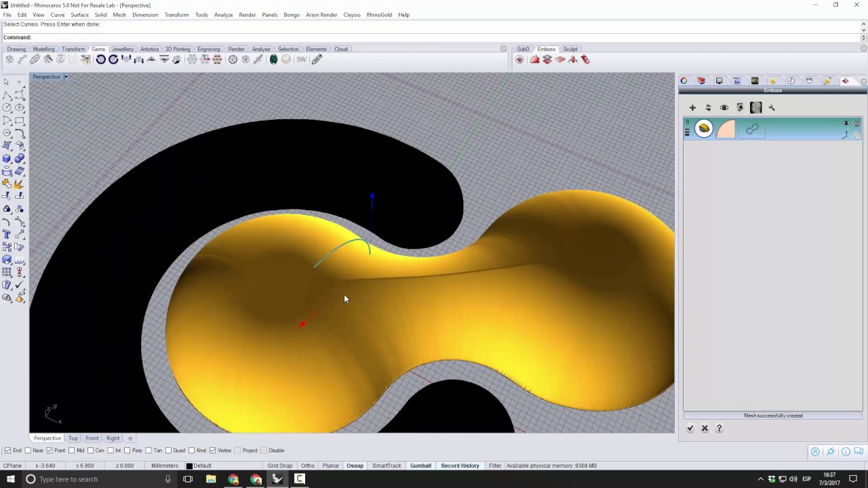This screenshot has height=488, width=868.
Task: Click the green gem icon in Gems toolbar
Action: pyautogui.click(x=273, y=60)
